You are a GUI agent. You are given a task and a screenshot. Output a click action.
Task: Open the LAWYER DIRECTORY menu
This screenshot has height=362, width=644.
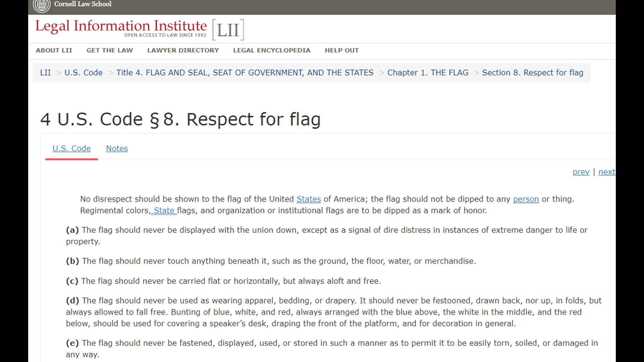pyautogui.click(x=183, y=50)
